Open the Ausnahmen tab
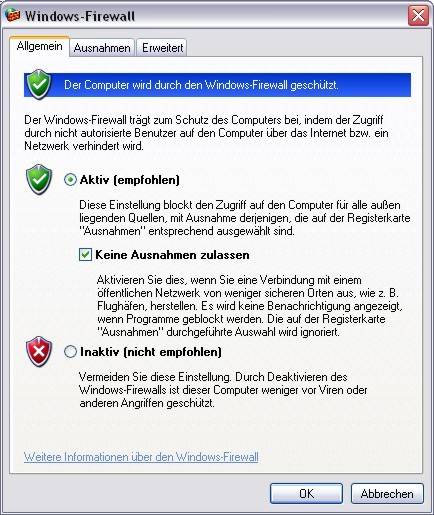The width and height of the screenshot is (434, 515). [102, 48]
